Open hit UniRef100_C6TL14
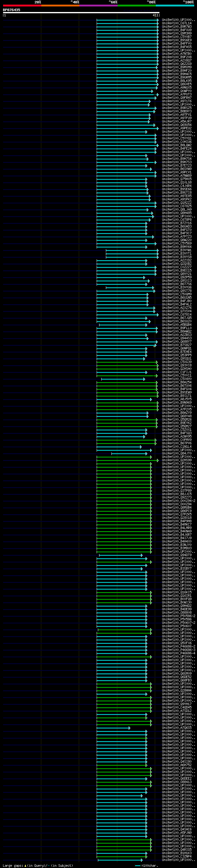Image resolution: width=197 pixels, height=868 pixels. (176, 23)
